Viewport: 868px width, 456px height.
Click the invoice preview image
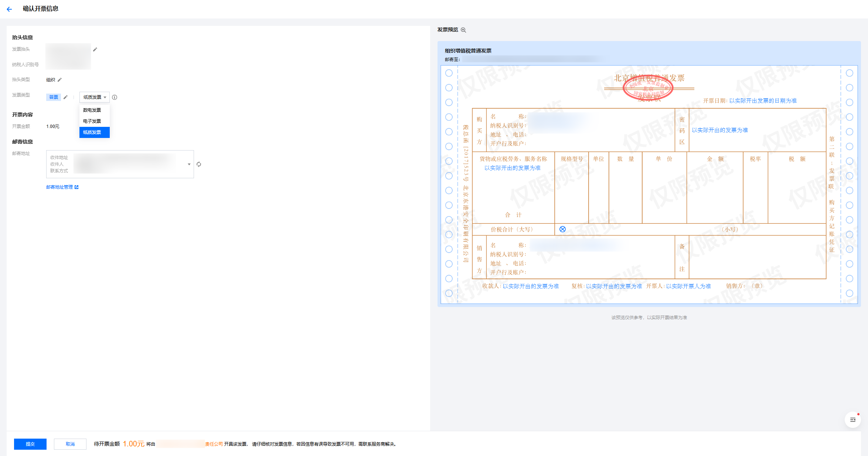pos(649,185)
